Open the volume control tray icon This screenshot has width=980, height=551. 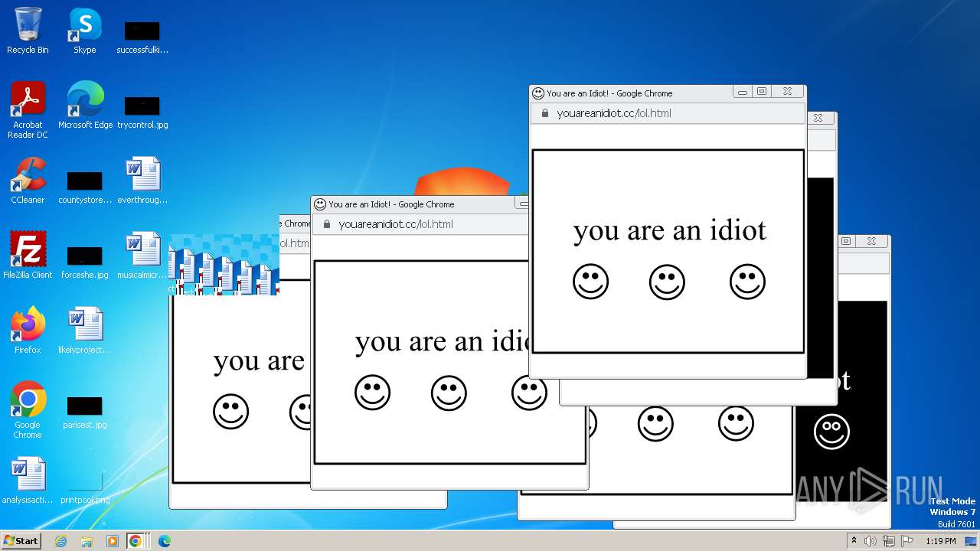[871, 541]
